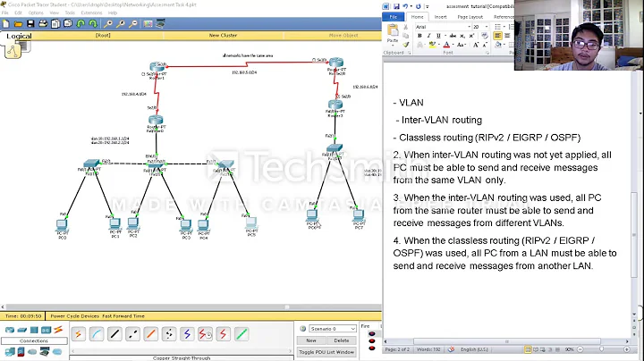Open the Clipboard pane launcher arrow
This screenshot has width=644, height=361.
(409, 53)
